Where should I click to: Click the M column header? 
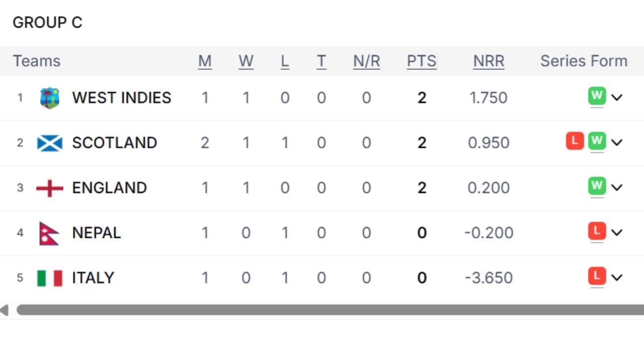pos(205,61)
